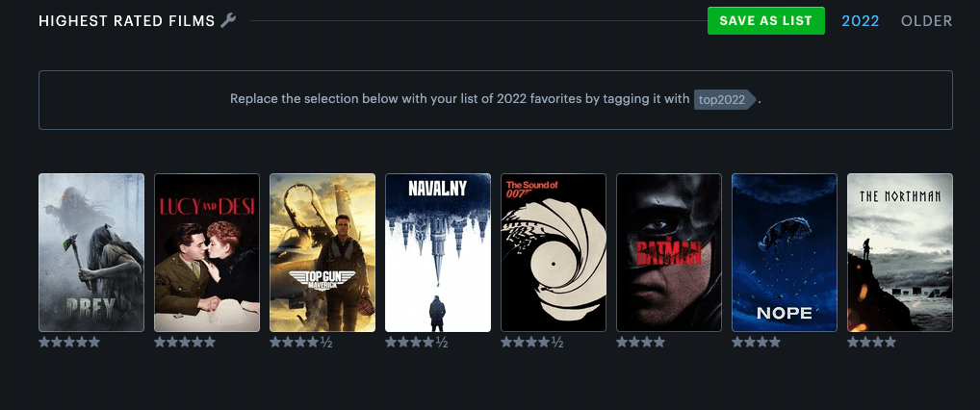Open the Prey film poster
980x410 pixels.
(x=91, y=252)
